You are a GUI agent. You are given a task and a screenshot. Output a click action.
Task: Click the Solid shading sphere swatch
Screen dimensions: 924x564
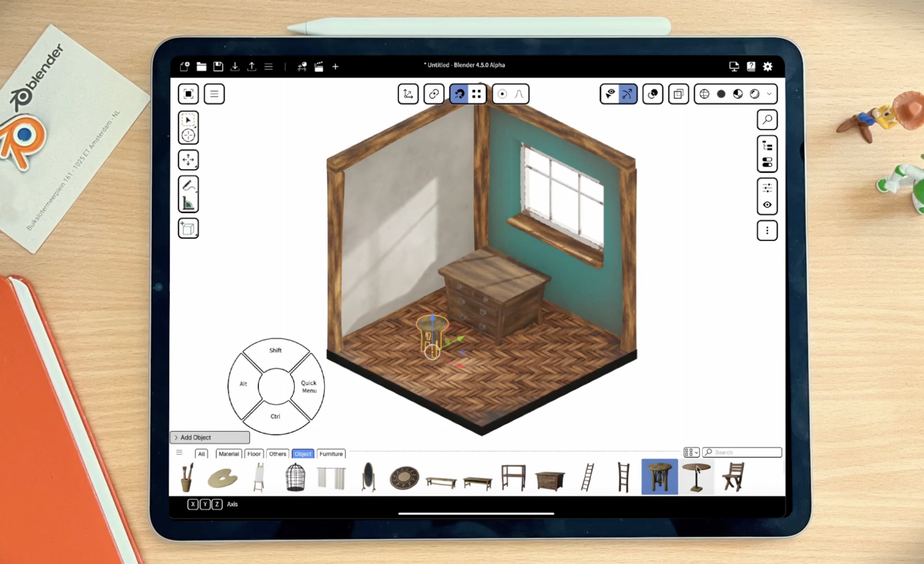click(721, 94)
